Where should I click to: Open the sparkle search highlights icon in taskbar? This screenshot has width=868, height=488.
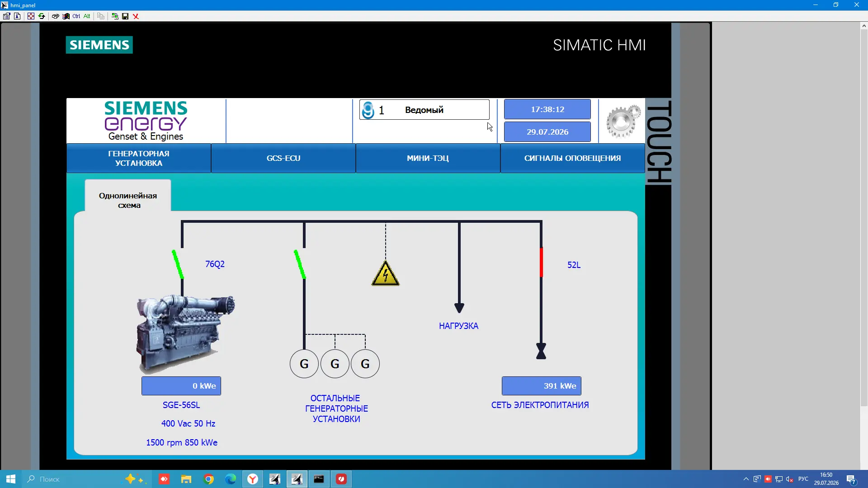[135, 479]
